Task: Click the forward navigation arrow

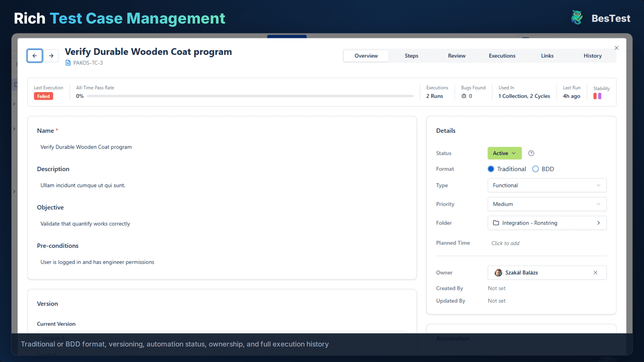Action: click(51, 55)
